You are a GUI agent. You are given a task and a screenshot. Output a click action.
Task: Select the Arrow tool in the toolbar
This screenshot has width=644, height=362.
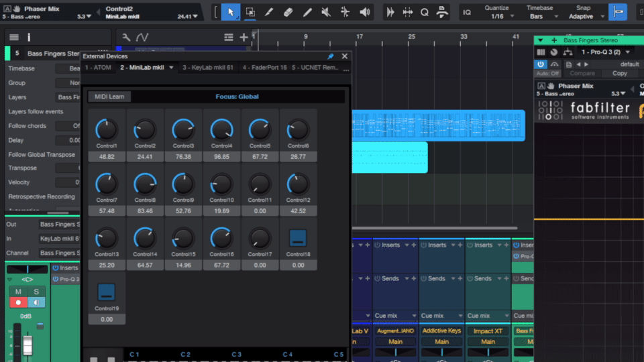(230, 12)
